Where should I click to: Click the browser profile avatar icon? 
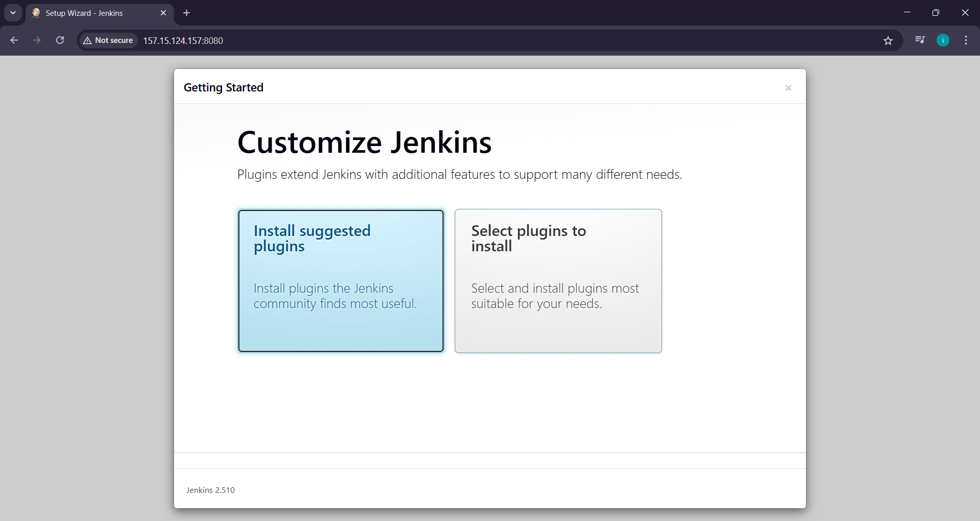point(943,40)
